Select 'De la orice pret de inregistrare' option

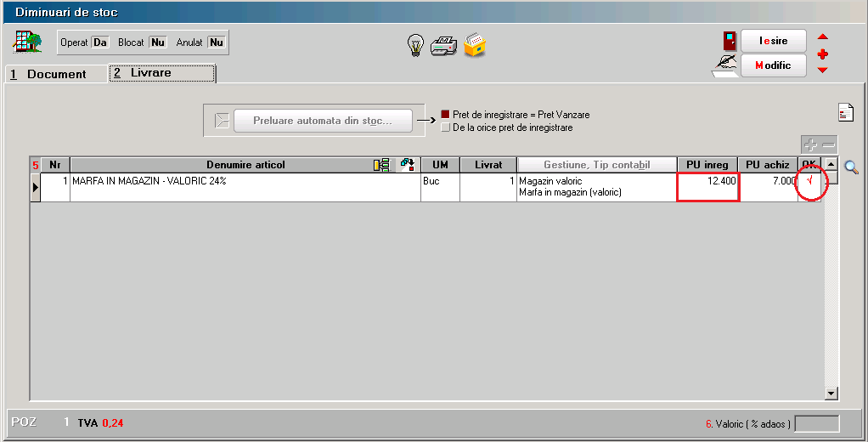pyautogui.click(x=445, y=127)
